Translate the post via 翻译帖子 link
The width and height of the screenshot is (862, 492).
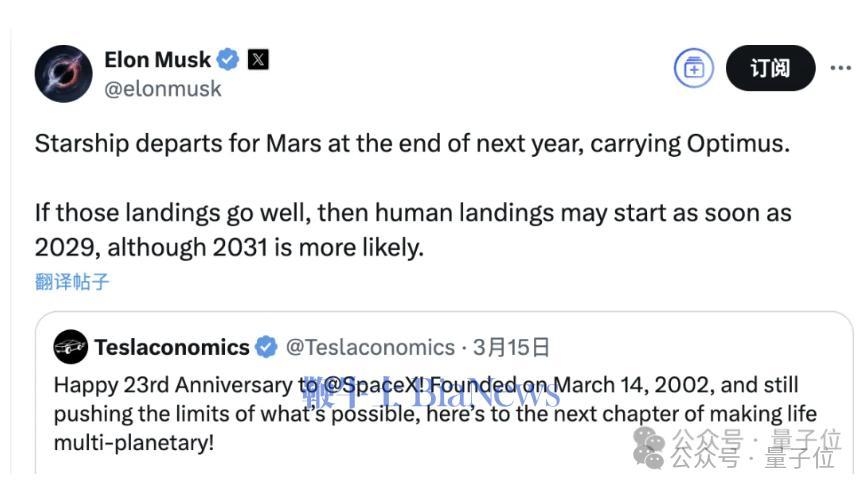coord(72,281)
